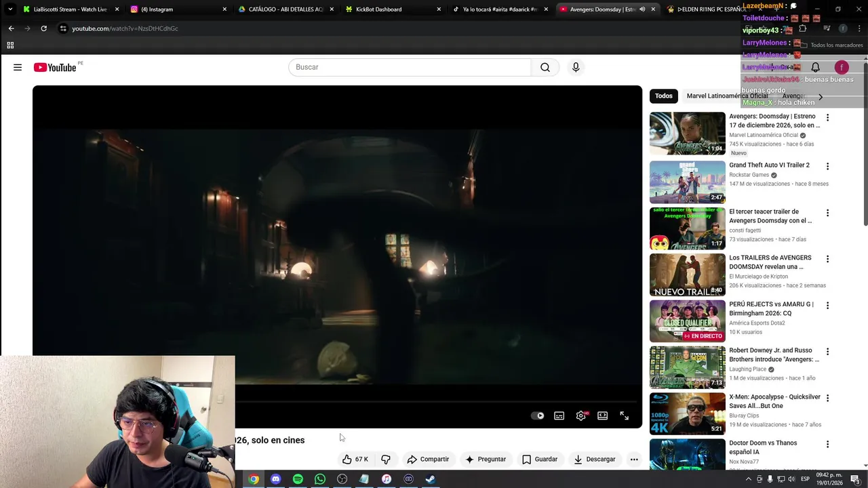868x488 pixels.
Task: Click the Descargar download button
Action: pos(594,459)
